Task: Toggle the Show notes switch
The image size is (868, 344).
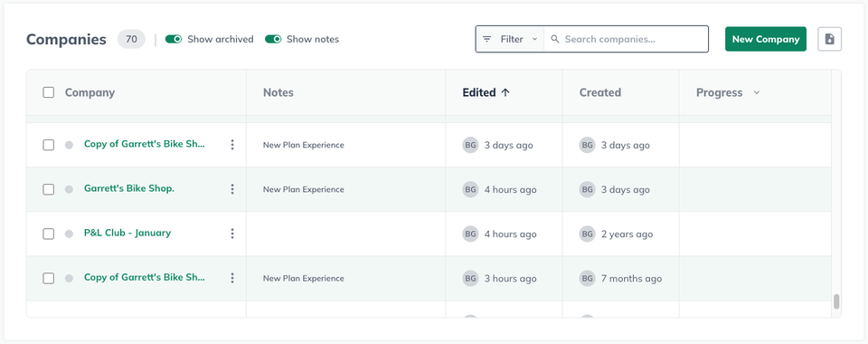Action: [273, 39]
